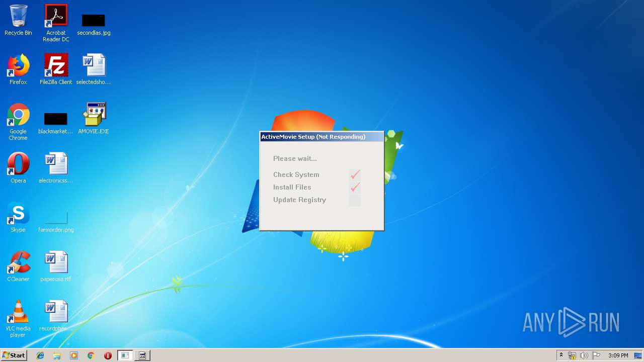Open Opera desktop shortcut
The height and width of the screenshot is (362, 644).
pyautogui.click(x=18, y=168)
